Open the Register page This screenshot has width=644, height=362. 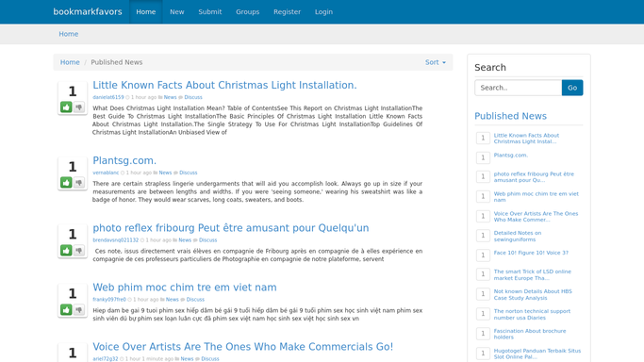pos(287,12)
